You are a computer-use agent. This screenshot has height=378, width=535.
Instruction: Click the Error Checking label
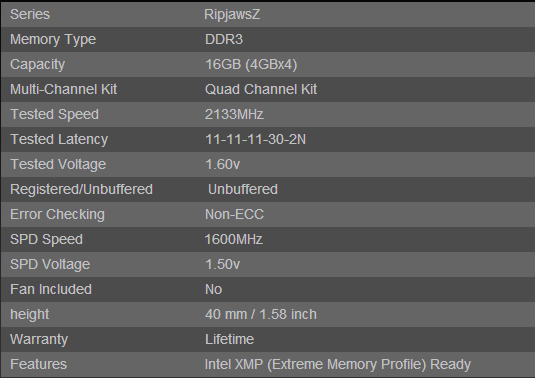coord(57,215)
